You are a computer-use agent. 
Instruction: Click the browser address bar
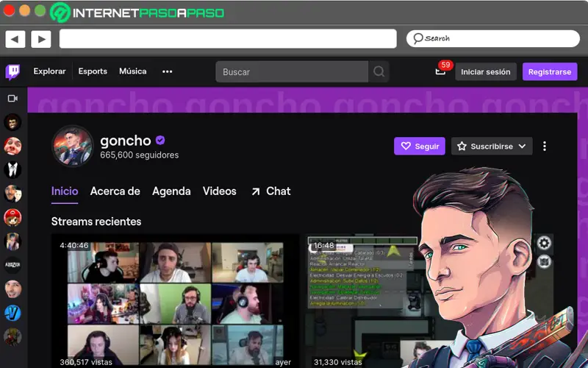pos(228,39)
